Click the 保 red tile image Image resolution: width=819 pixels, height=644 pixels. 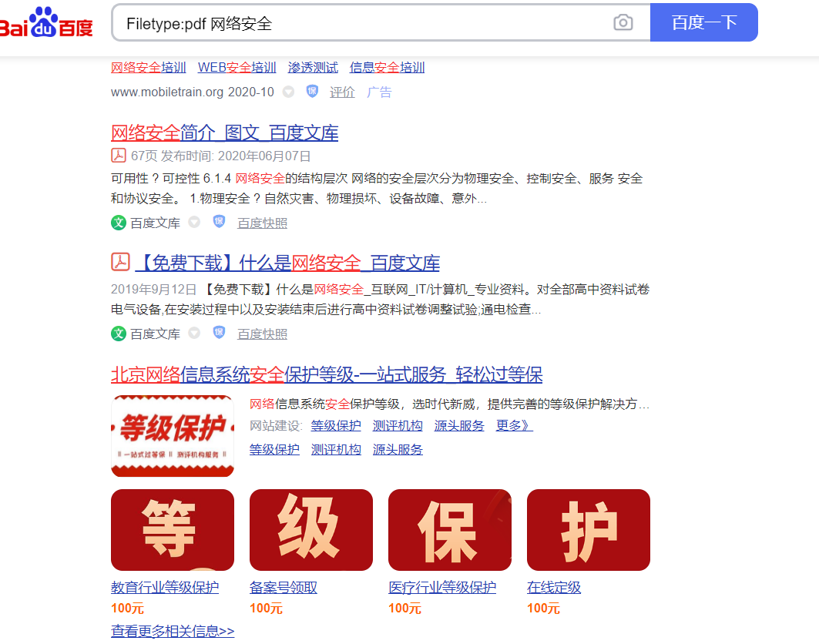[450, 530]
